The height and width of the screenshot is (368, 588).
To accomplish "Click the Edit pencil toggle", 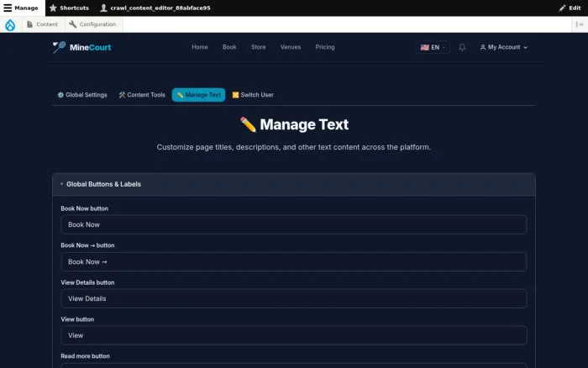I will pyautogui.click(x=570, y=8).
